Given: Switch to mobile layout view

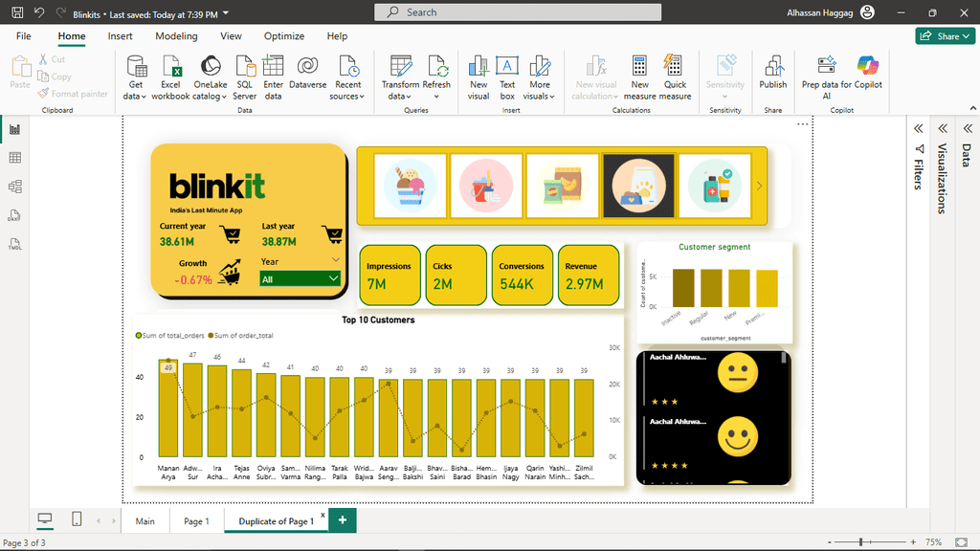Looking at the screenshot, I should 77,518.
